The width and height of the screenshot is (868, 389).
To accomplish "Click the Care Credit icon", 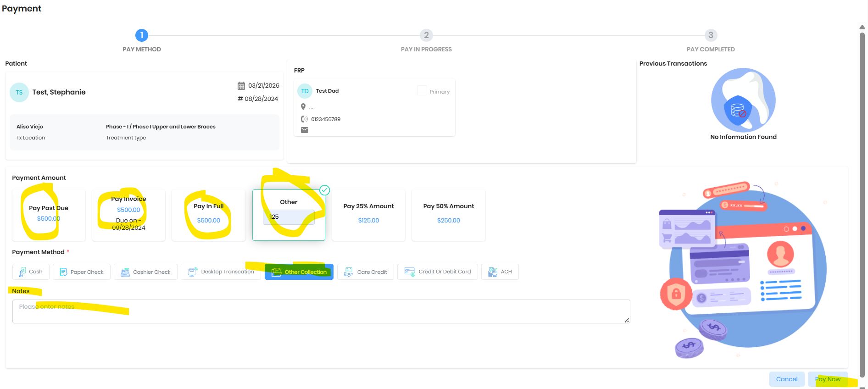I will (349, 272).
